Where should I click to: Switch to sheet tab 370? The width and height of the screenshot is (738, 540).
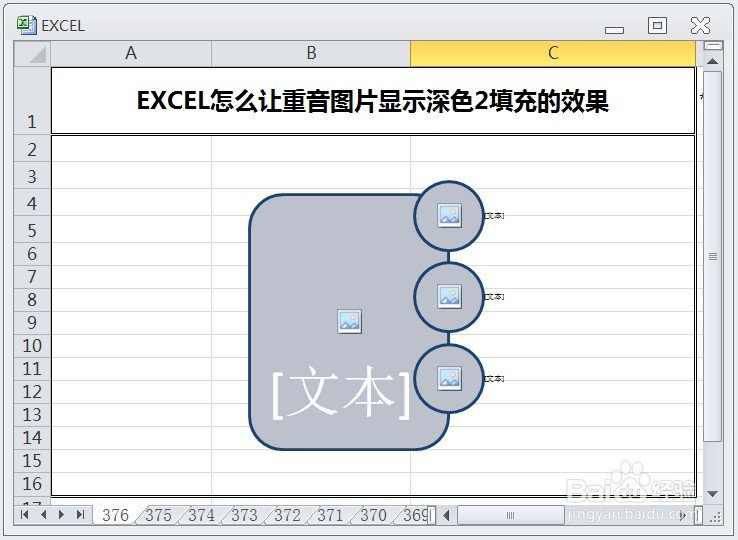click(x=373, y=515)
